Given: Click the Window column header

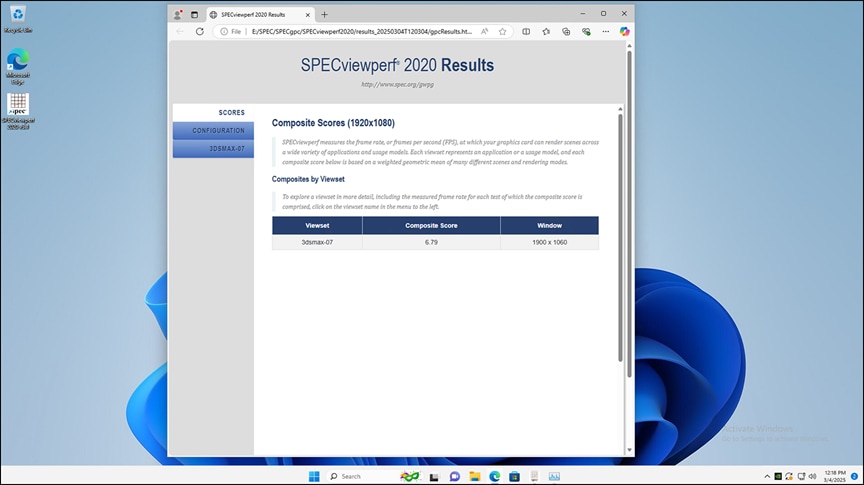Looking at the screenshot, I should [549, 225].
